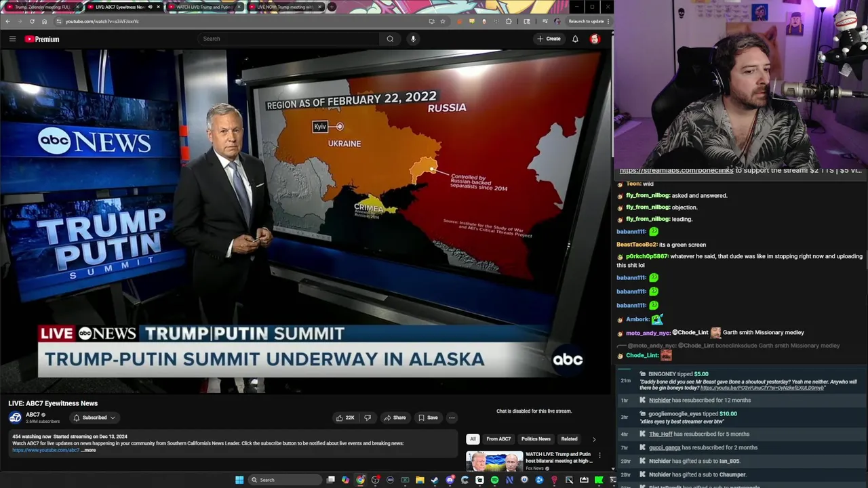The width and height of the screenshot is (868, 488).
Task: Like the video with thumbs up
Action: coord(345,418)
